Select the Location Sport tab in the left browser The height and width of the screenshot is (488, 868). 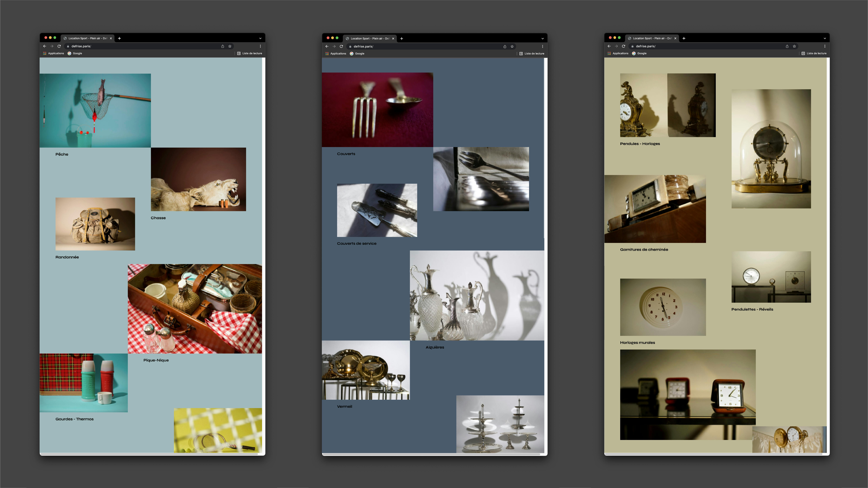point(88,38)
